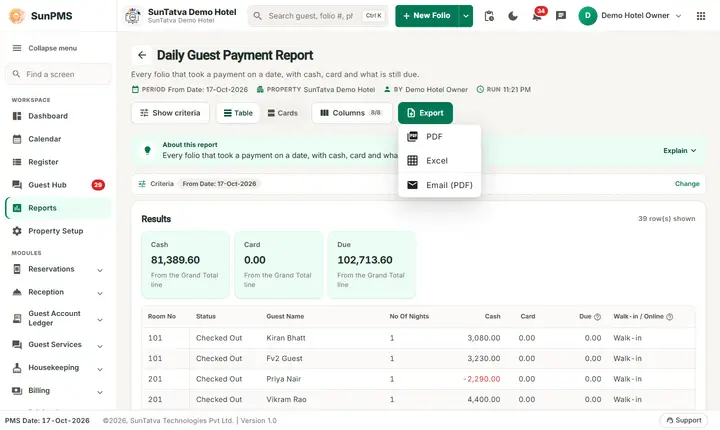Toggle dark mode moon icon
The image size is (720, 430).
513,16
